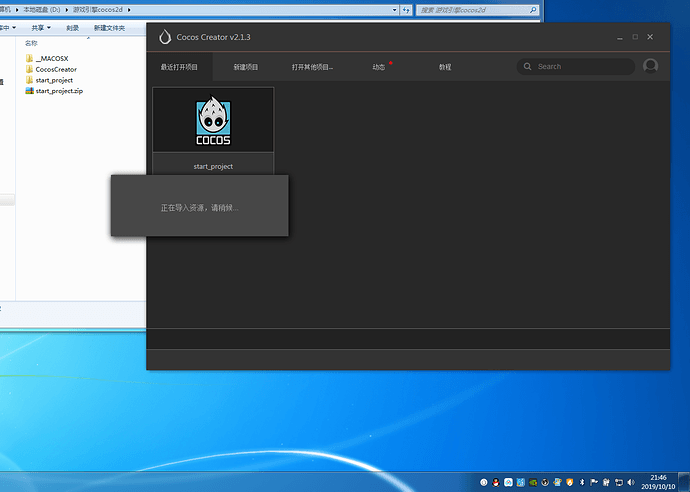Click the round white tray icon leftmost

pos(484,482)
